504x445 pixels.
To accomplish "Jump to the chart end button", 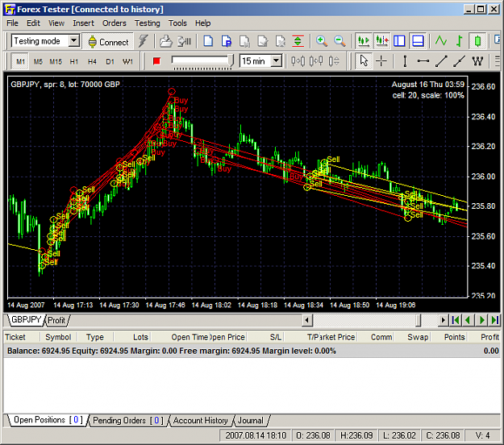I will click(x=495, y=320).
